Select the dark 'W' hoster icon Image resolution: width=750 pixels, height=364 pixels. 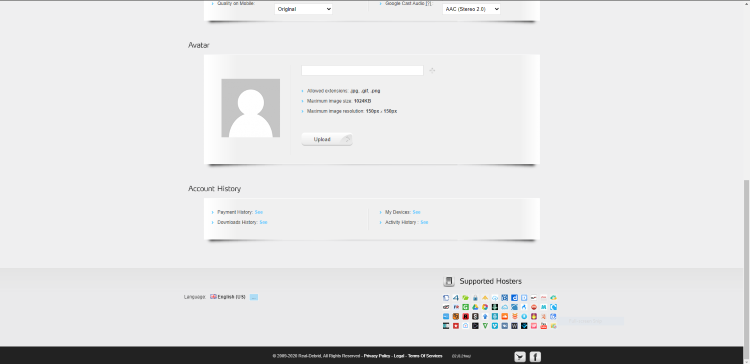tap(514, 326)
